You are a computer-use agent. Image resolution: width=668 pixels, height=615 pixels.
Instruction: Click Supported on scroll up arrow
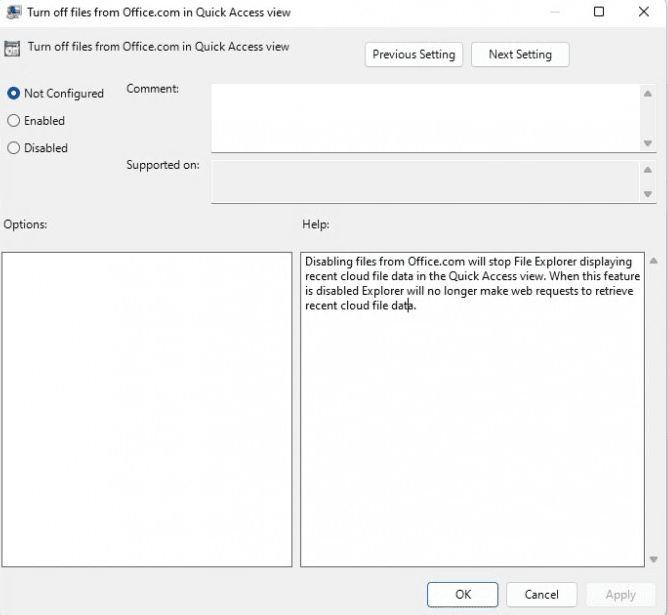(648, 170)
